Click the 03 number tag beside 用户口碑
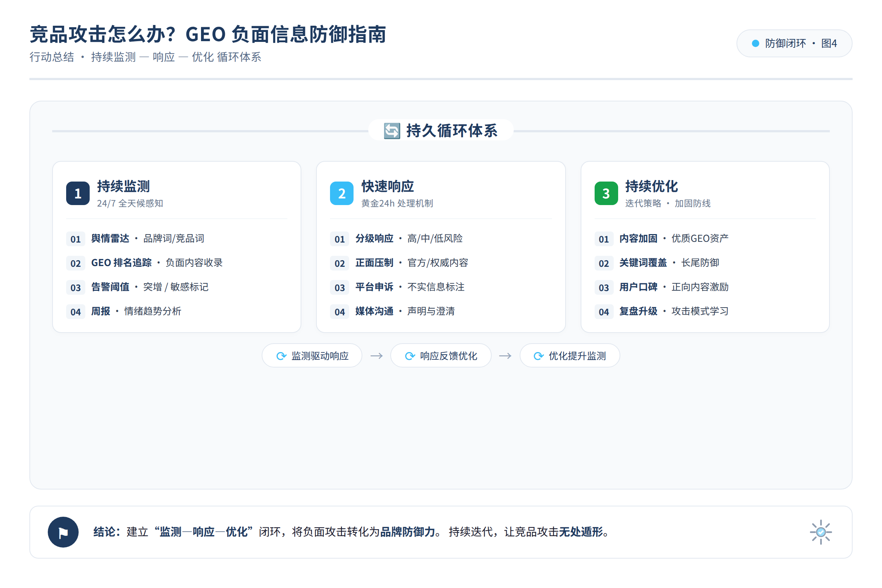Screen dimensions: 882x588 coord(604,288)
